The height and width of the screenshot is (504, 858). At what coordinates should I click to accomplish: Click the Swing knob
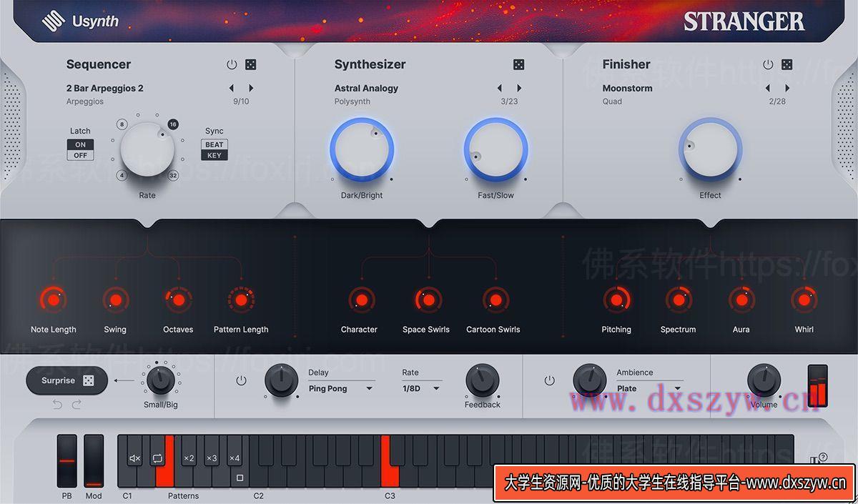click(114, 300)
